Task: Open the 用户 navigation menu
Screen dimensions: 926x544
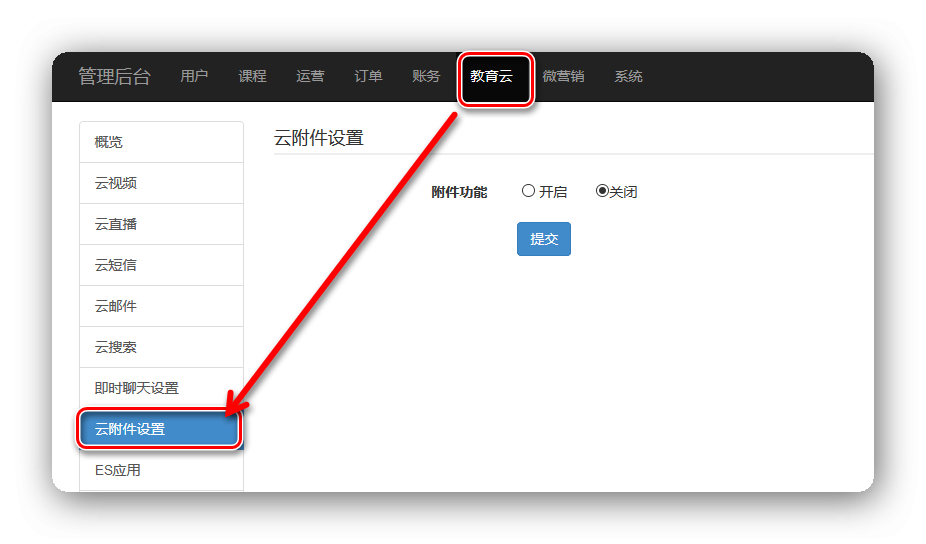Action: tap(194, 77)
